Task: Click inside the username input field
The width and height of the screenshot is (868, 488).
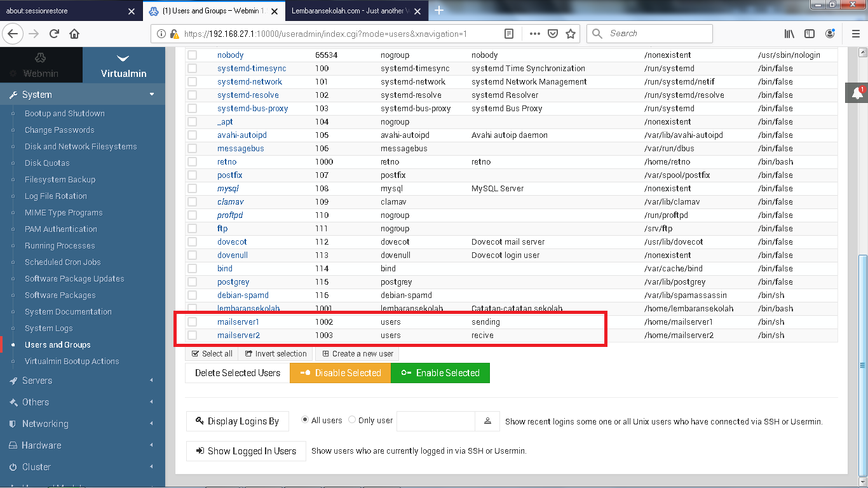Action: (x=435, y=421)
